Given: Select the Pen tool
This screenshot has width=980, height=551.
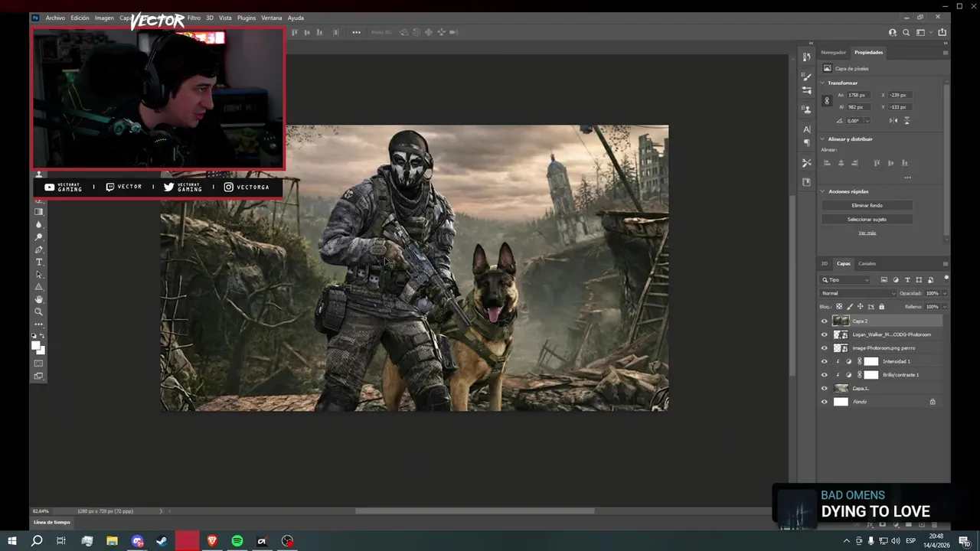Looking at the screenshot, I should pyautogui.click(x=39, y=249).
